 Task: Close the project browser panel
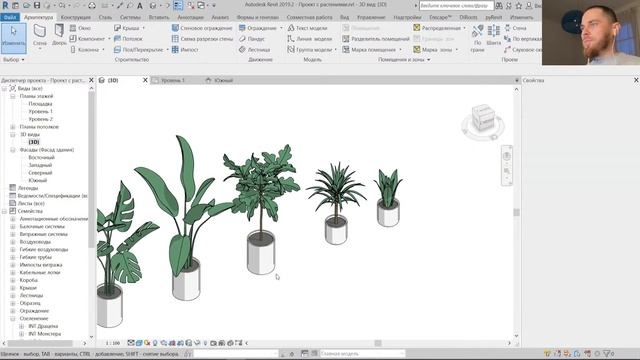[x=91, y=80]
